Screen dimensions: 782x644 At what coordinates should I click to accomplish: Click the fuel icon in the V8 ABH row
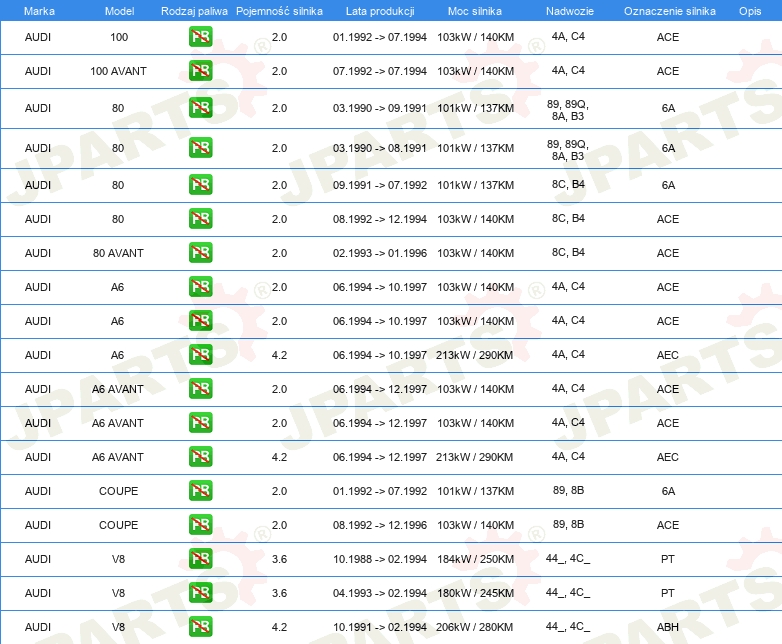coord(200,627)
